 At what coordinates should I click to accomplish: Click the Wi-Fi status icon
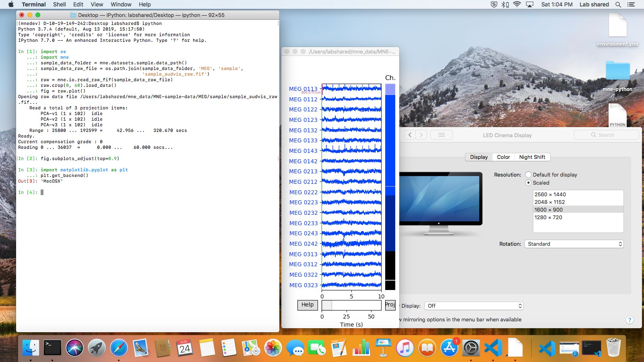tap(517, 4)
